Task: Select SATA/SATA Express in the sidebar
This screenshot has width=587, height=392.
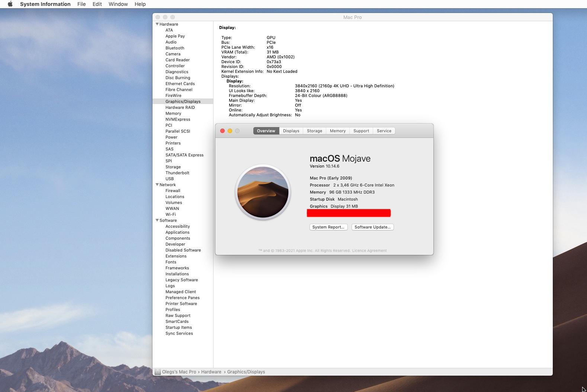Action: pyautogui.click(x=185, y=155)
